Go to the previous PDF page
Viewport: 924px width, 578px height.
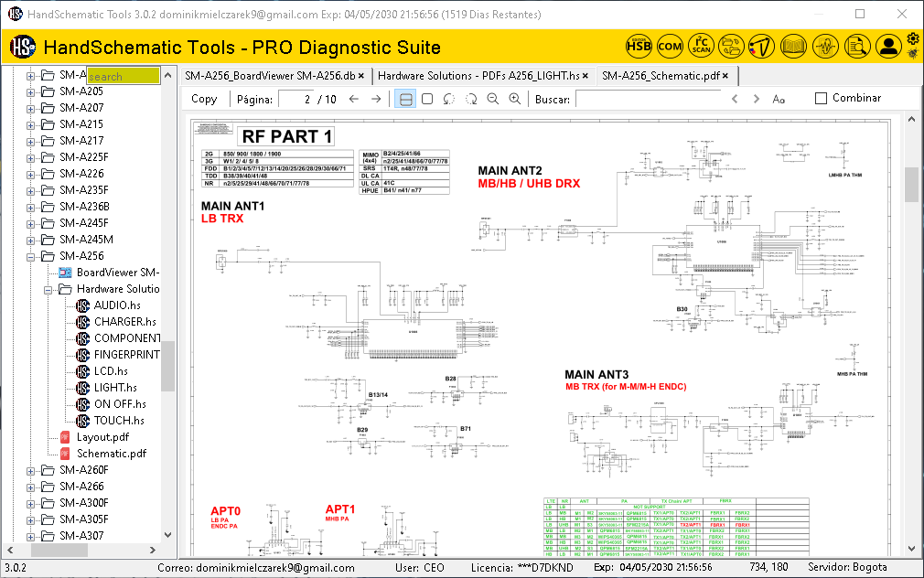(353, 99)
